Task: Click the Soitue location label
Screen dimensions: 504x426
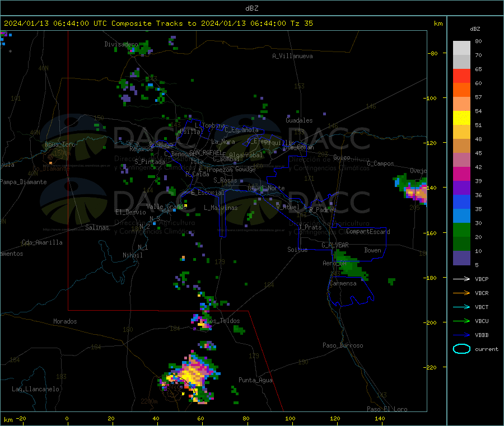Action: (x=297, y=250)
